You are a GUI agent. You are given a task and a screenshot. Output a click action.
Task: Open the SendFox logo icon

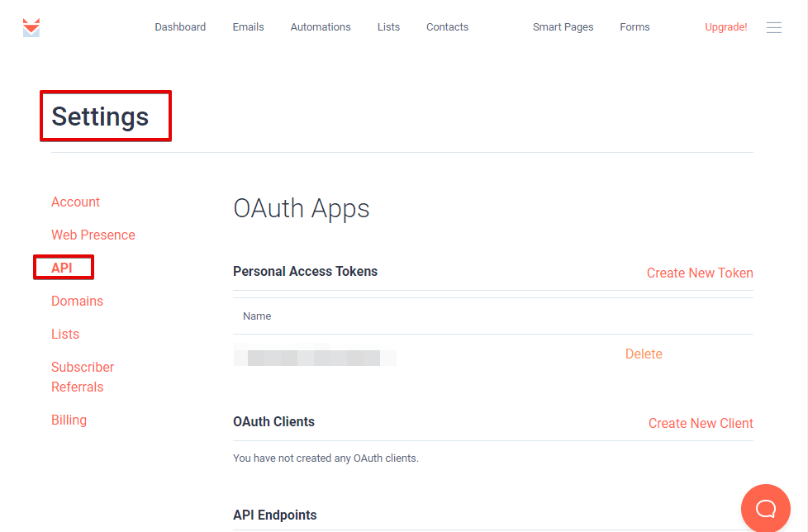click(31, 27)
